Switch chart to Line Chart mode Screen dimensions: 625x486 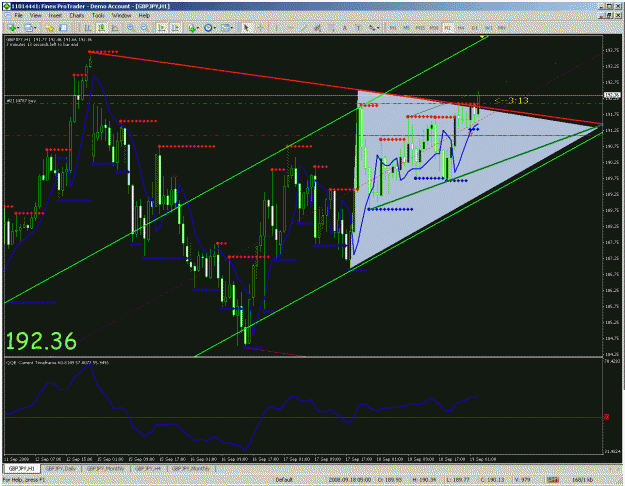tap(116, 28)
